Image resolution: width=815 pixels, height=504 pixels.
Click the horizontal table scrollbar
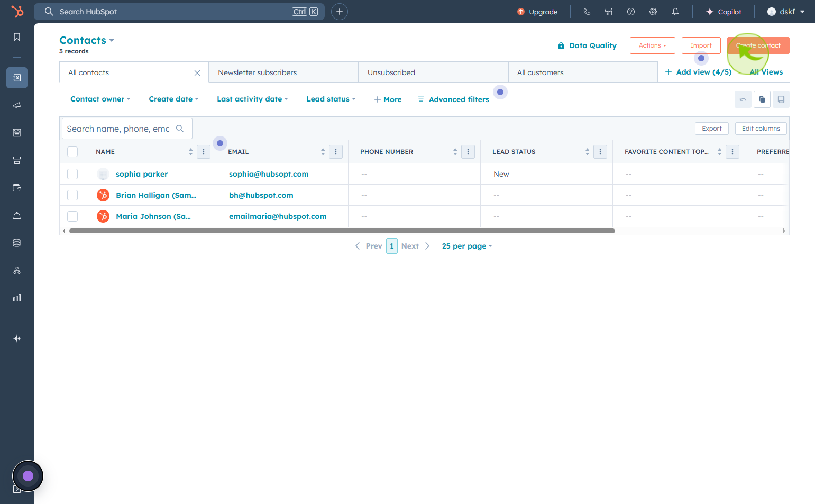[342, 231]
